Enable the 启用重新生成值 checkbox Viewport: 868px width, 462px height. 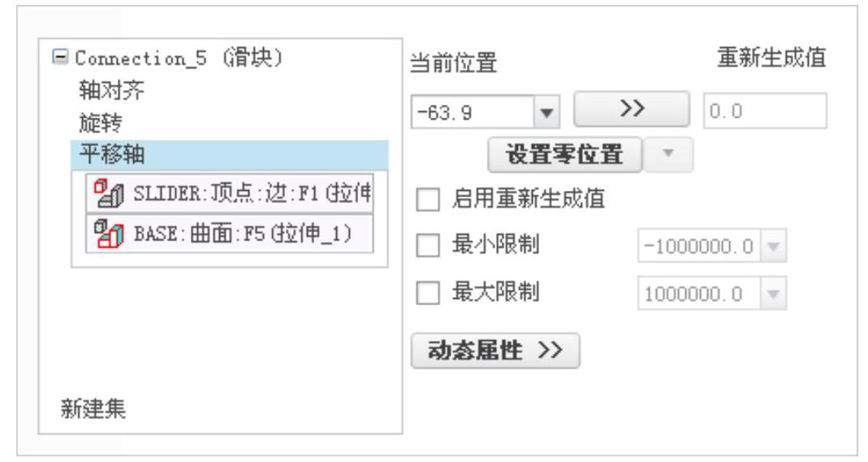(428, 199)
